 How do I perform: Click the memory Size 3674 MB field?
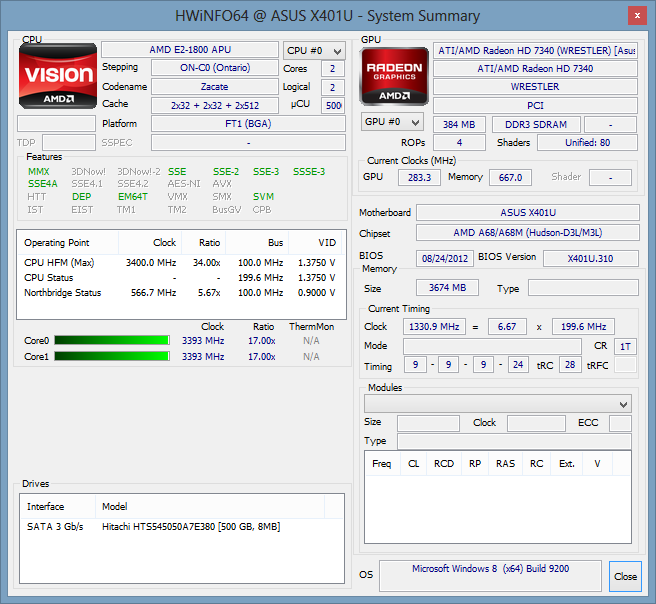447,288
